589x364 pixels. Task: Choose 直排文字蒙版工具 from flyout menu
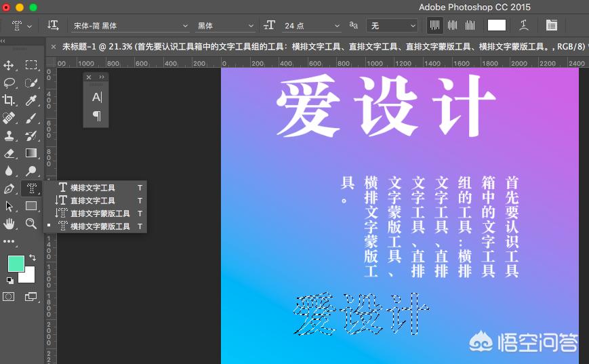pos(96,214)
